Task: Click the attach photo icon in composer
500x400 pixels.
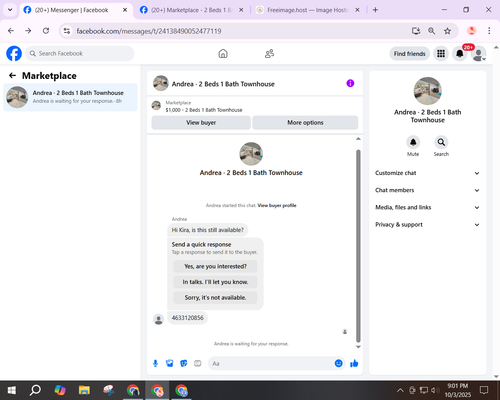Action: [170, 363]
